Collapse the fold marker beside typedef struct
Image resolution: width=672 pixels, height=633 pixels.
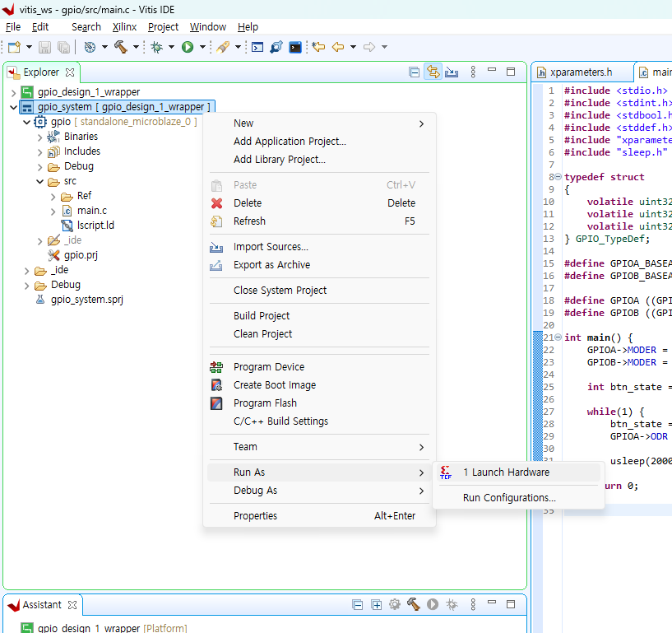[x=558, y=177]
